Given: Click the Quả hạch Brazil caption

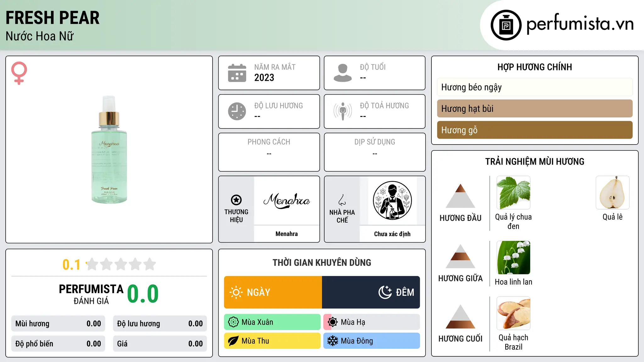Looking at the screenshot, I should (x=514, y=342).
